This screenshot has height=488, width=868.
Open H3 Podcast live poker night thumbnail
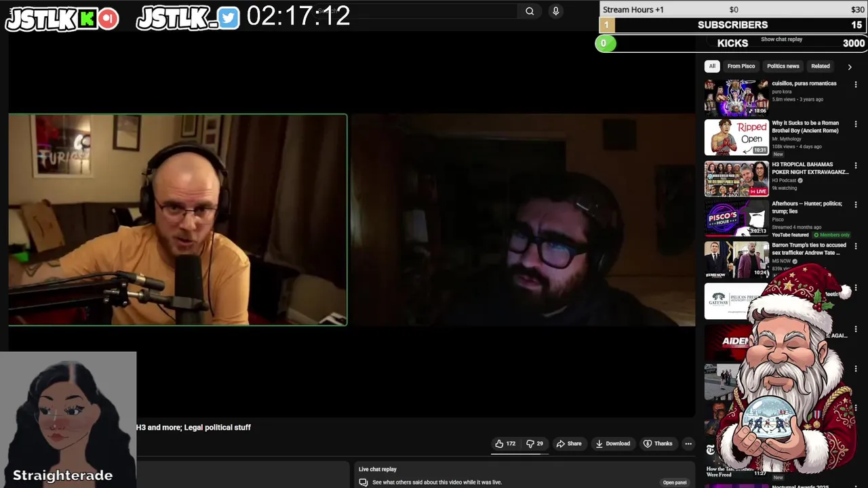[x=736, y=178]
